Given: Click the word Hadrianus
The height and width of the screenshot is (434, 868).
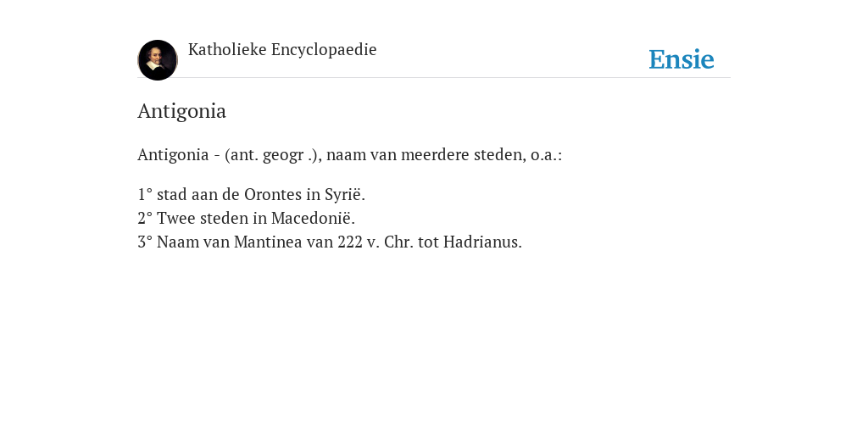Looking at the screenshot, I should pyautogui.click(x=482, y=242).
